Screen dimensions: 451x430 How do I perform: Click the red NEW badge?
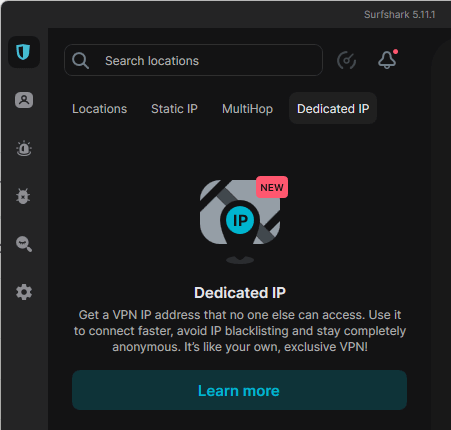pyautogui.click(x=272, y=187)
